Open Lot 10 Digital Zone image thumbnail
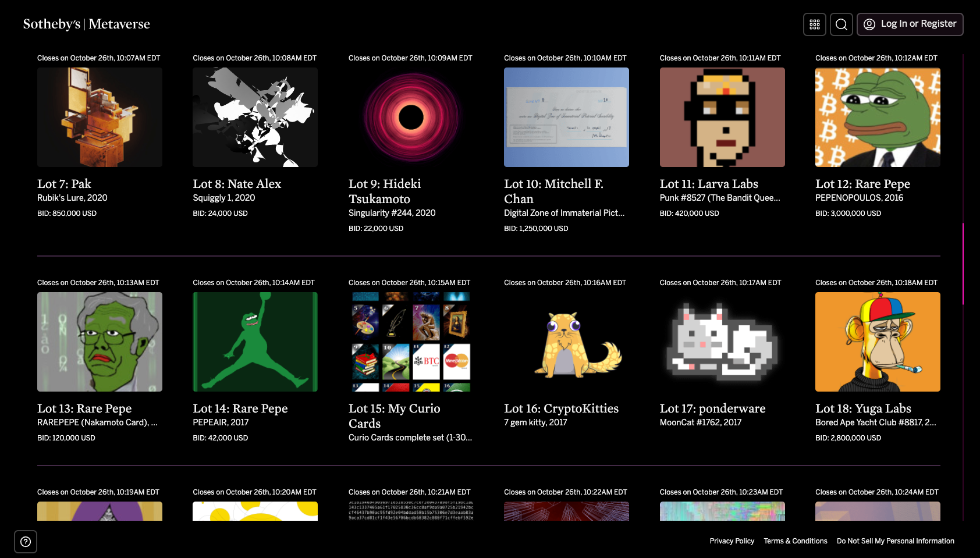980x558 pixels. [x=566, y=117]
